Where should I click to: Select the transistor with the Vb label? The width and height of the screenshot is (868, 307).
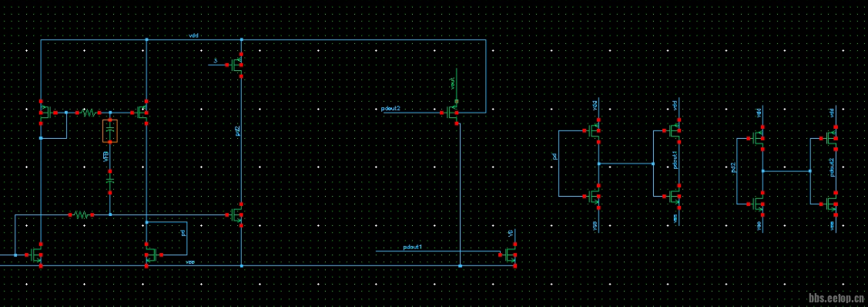tap(509, 255)
